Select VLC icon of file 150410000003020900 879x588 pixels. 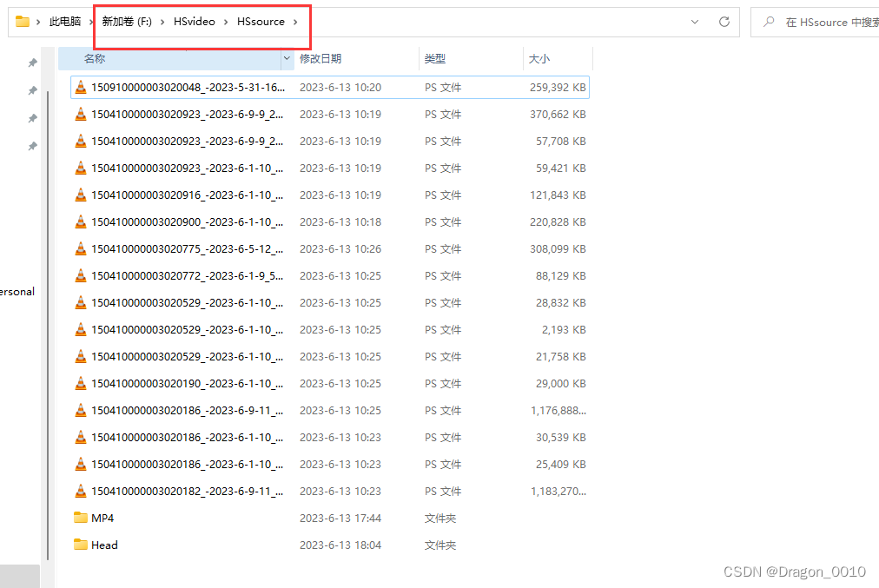(x=81, y=221)
